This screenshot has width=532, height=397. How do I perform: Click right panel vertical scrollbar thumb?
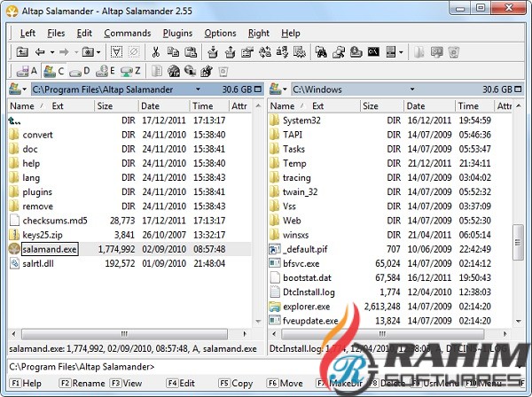point(518,242)
